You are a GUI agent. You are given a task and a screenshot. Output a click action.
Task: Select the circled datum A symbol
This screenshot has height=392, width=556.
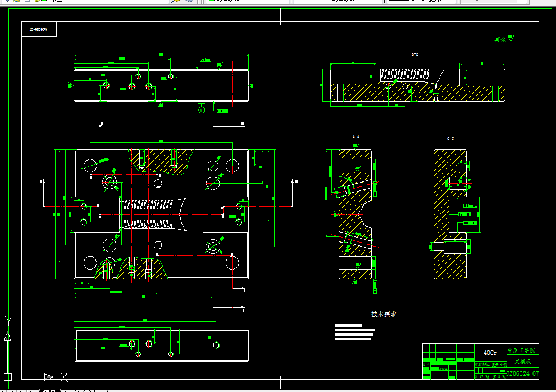point(202,110)
